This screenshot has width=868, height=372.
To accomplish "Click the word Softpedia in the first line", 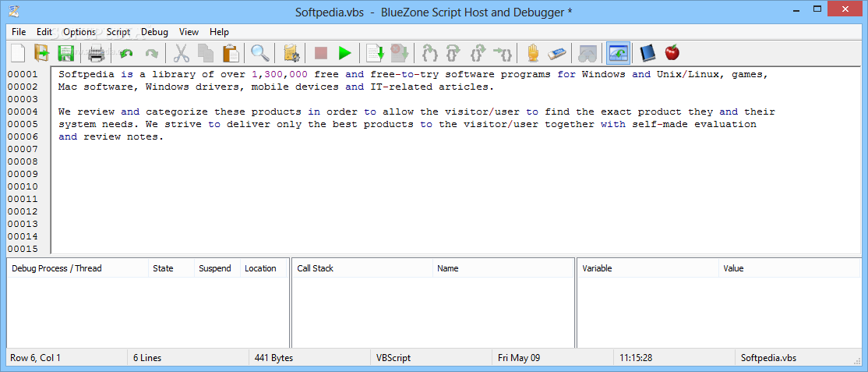I will (86, 74).
